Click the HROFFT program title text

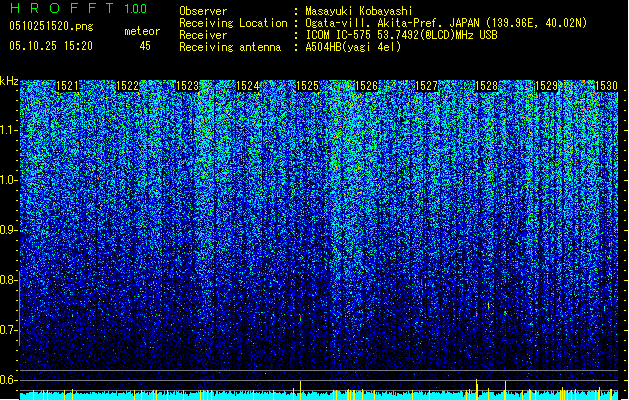tap(62, 8)
